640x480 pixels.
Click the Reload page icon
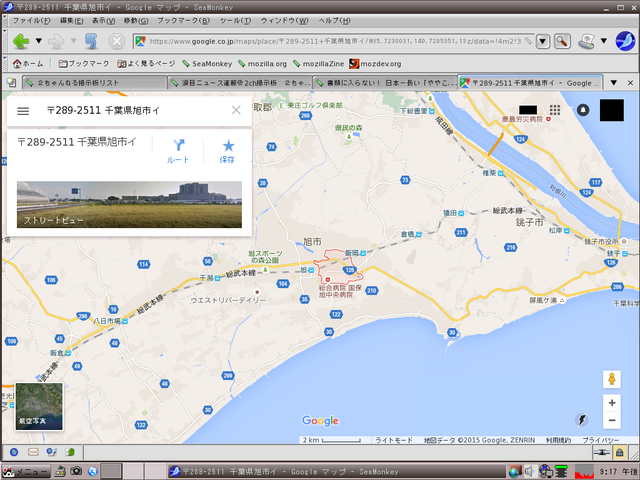91,41
